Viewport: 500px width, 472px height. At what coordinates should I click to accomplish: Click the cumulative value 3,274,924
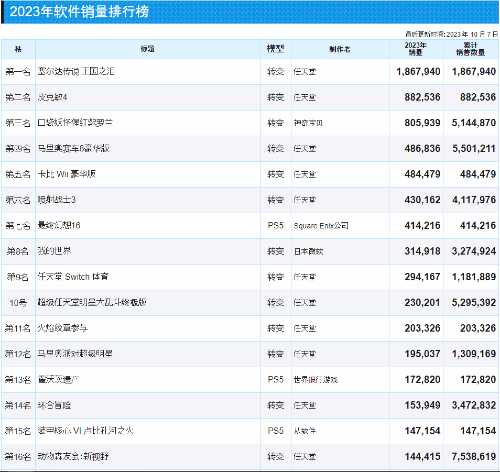(474, 251)
